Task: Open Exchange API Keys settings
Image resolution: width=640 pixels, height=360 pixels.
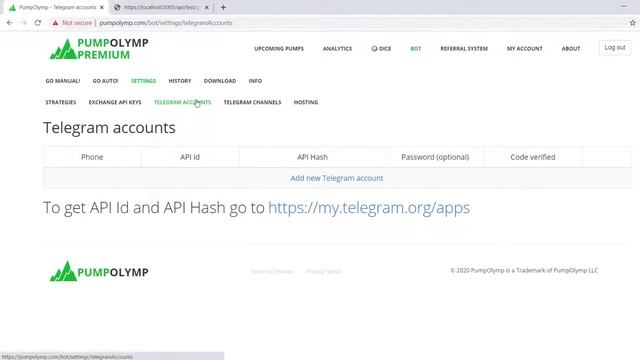Action: (115, 102)
